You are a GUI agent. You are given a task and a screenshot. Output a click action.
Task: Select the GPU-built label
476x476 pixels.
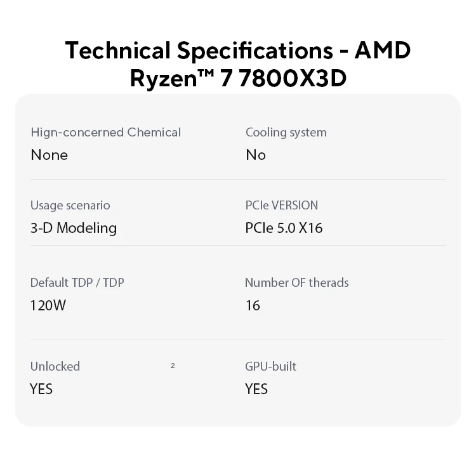270,366
